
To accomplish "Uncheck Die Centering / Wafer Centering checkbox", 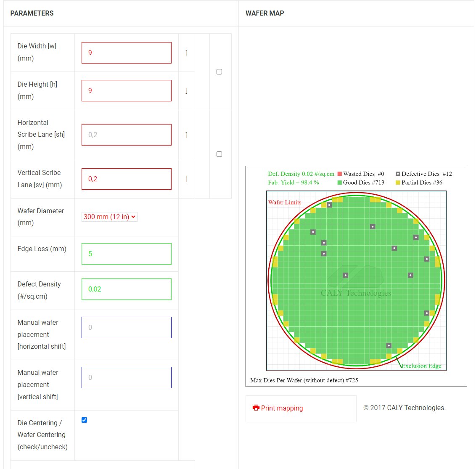I will (x=85, y=420).
